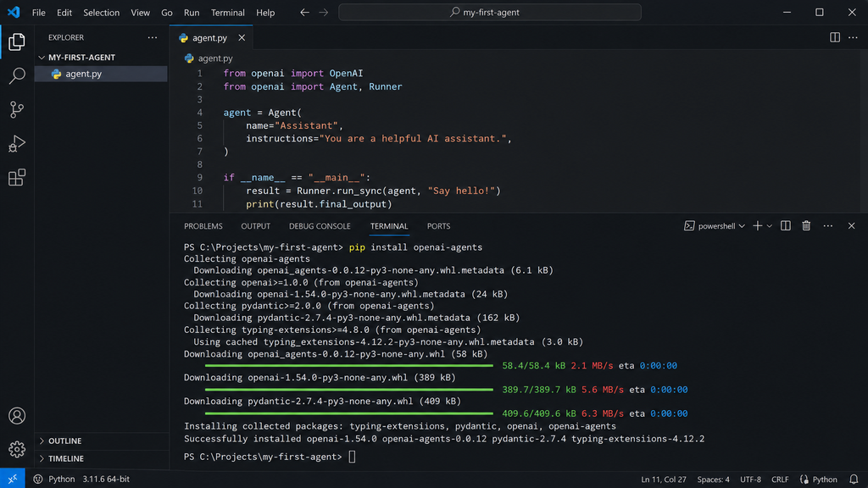This screenshot has width=868, height=488.
Task: Open the Go menu
Action: tap(167, 12)
